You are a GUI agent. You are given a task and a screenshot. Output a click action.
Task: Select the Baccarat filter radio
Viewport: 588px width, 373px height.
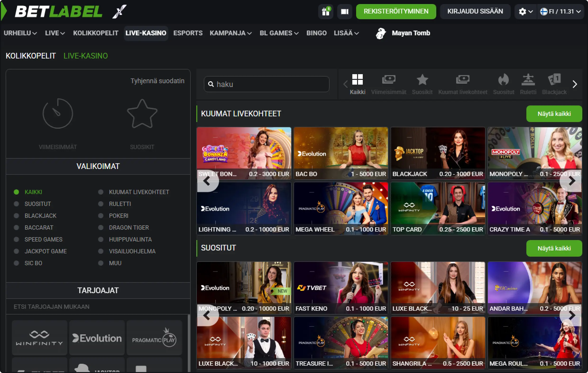point(16,227)
